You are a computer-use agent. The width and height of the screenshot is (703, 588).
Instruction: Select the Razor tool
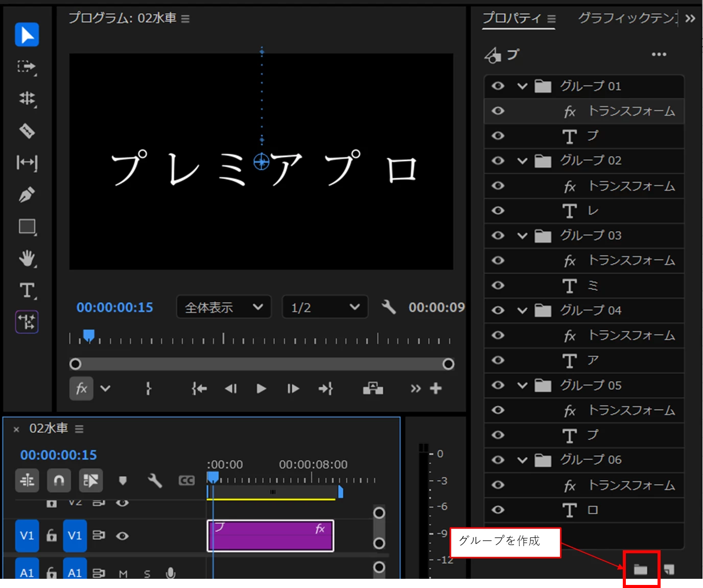click(x=27, y=131)
